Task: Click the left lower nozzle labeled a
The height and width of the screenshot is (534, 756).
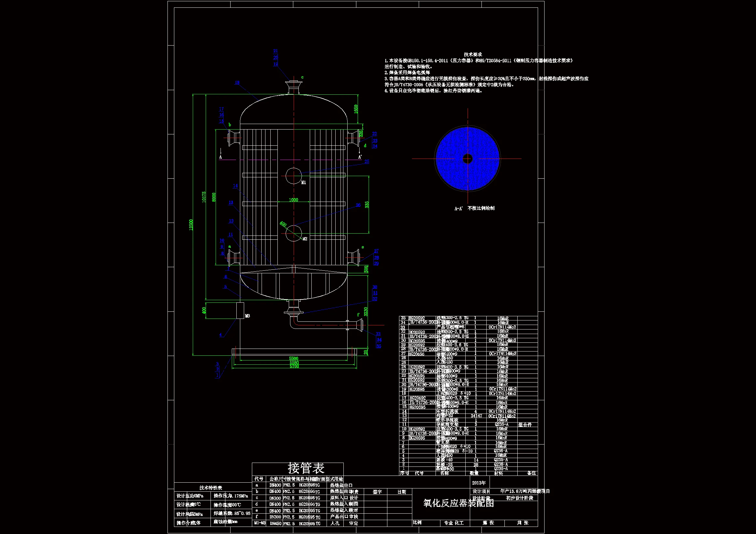Action: (234, 258)
